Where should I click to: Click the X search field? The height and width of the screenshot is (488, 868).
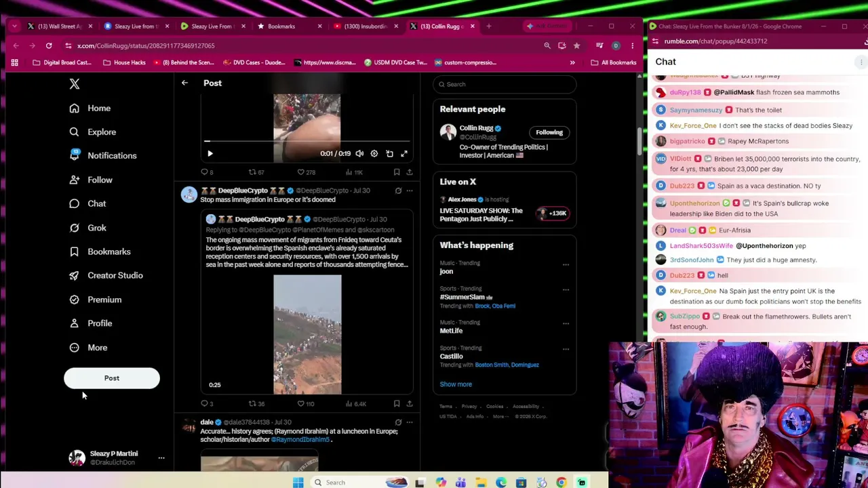point(505,84)
